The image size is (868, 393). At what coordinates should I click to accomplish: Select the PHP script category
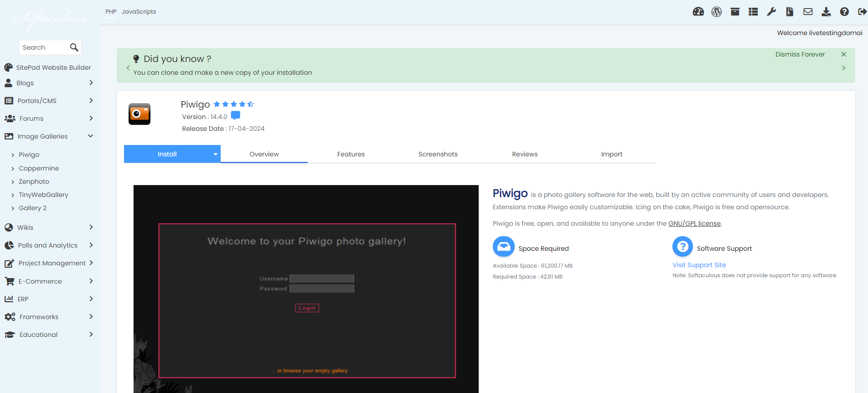[111, 11]
